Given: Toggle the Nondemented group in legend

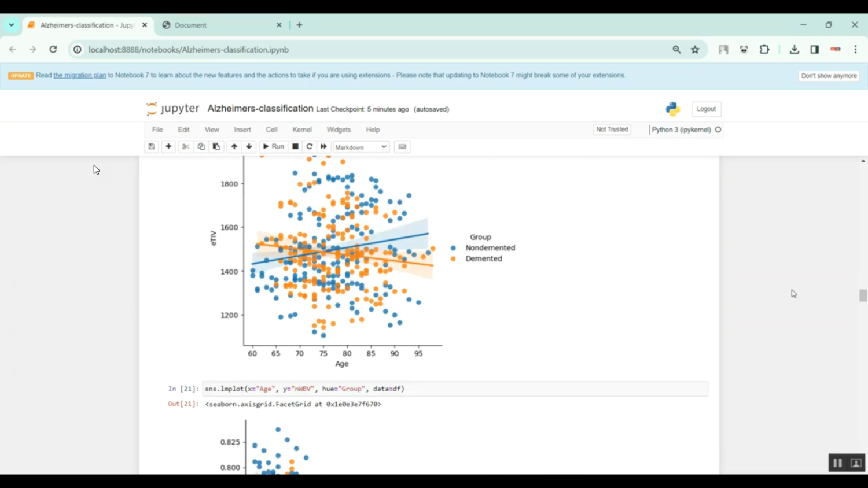Looking at the screenshot, I should coord(490,247).
